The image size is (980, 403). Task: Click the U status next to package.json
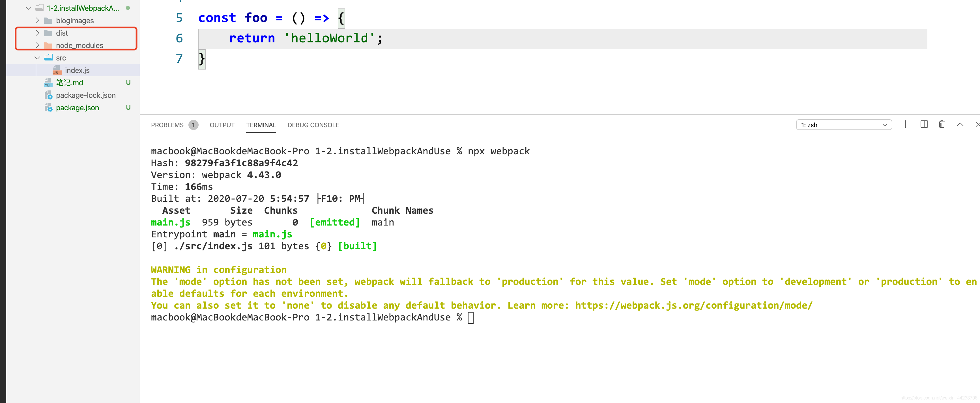pos(128,108)
